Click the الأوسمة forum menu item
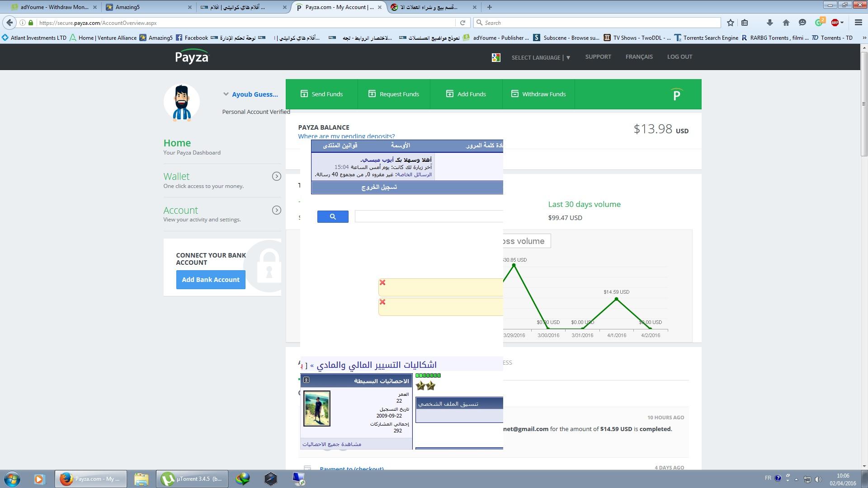 click(x=401, y=145)
